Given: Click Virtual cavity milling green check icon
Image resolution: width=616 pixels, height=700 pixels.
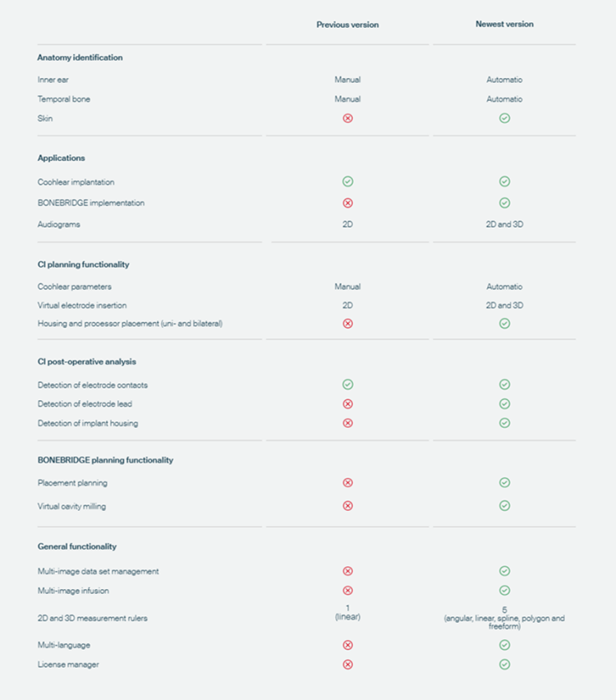Looking at the screenshot, I should pyautogui.click(x=504, y=506).
